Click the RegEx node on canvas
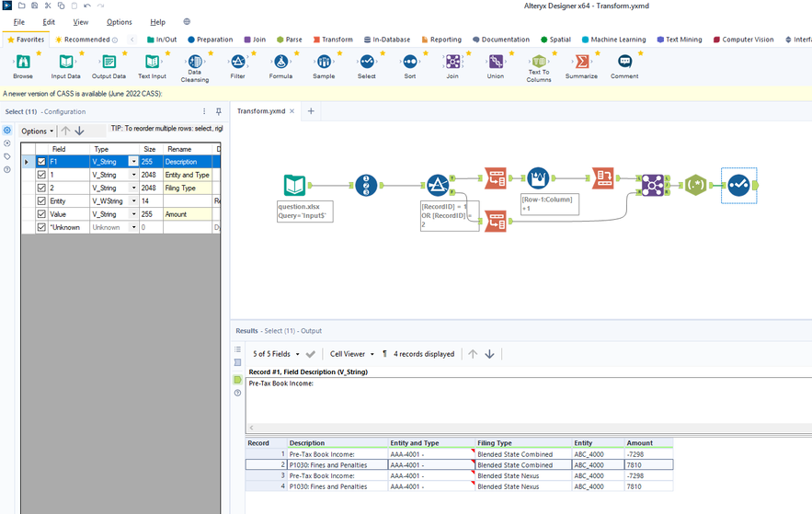812x514 pixels. [695, 185]
